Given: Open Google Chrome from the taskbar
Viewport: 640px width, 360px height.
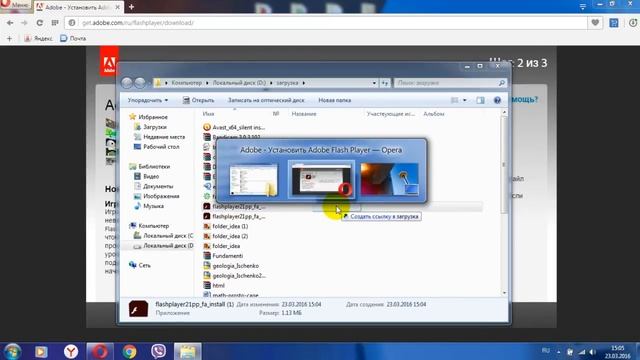Looking at the screenshot, I should pos(129,351).
